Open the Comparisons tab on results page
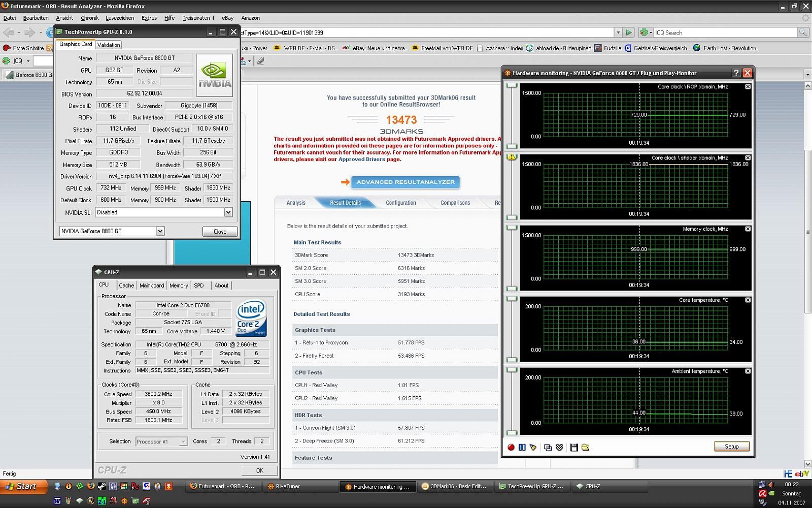The height and width of the screenshot is (508, 812). 455,203
